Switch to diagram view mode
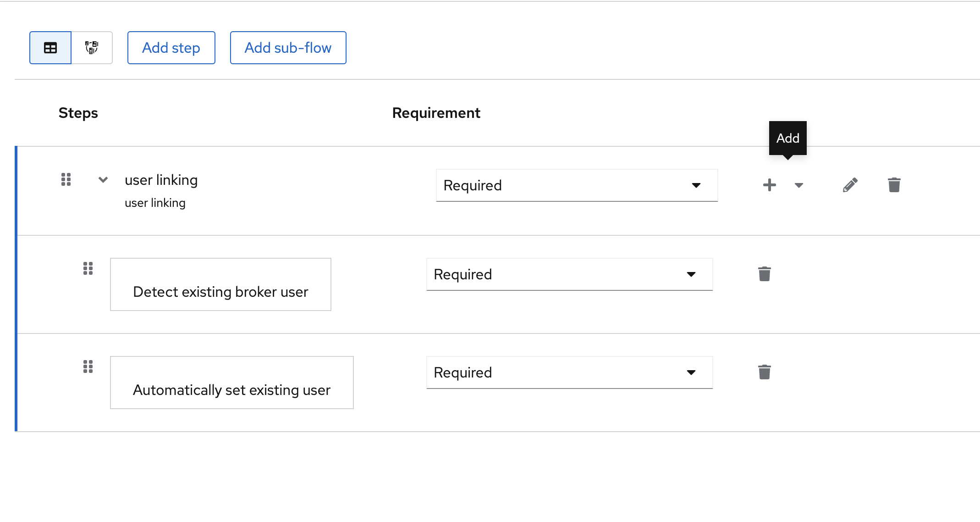Screen dimensions: 980x522 click(91, 47)
